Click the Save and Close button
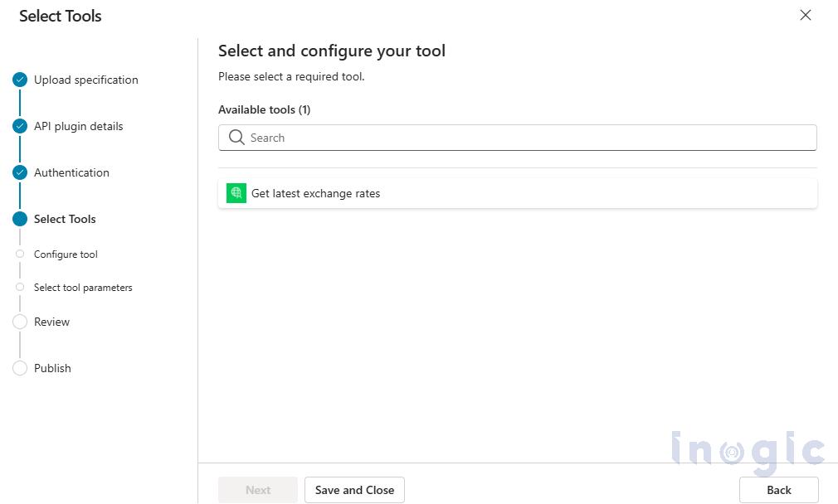 (x=354, y=490)
